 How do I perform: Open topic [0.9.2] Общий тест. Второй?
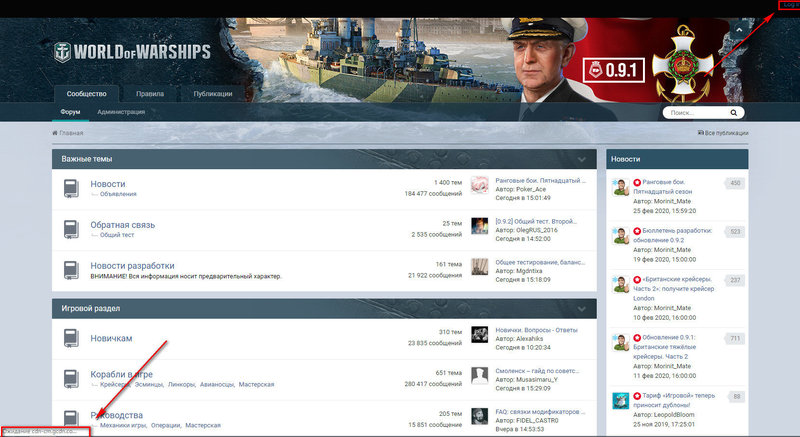tap(536, 221)
